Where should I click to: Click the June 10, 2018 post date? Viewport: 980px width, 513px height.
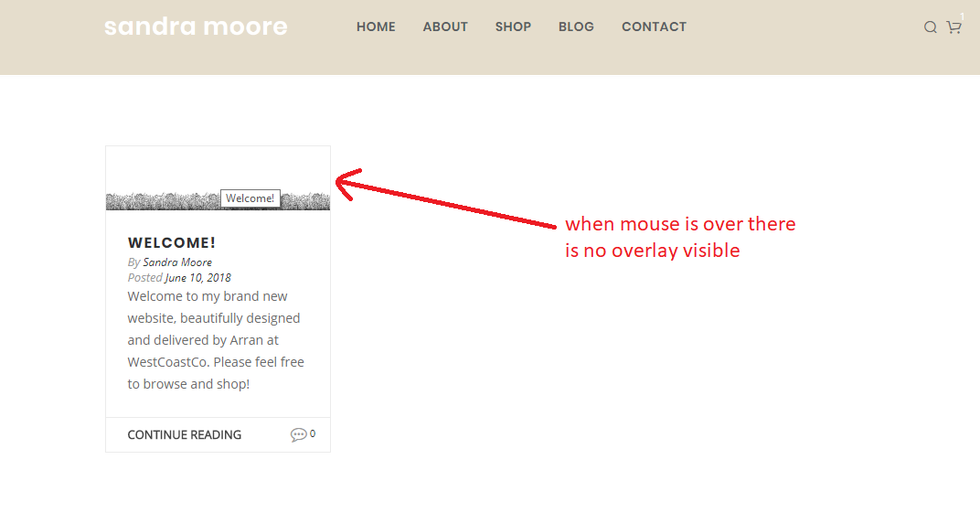point(198,277)
